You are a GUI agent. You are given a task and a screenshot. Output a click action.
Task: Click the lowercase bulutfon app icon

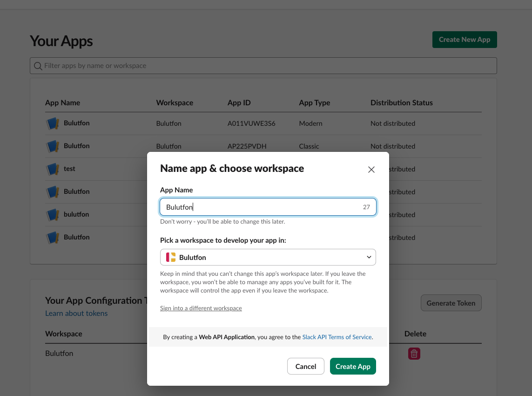[x=53, y=215]
